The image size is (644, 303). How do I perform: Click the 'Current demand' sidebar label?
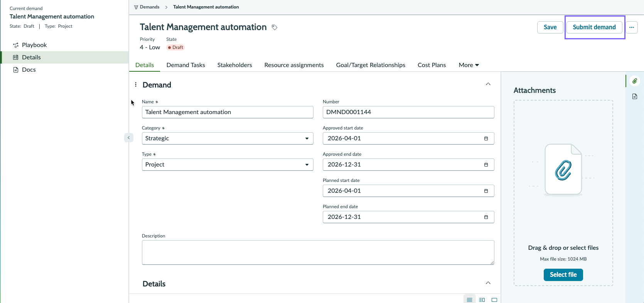(26, 8)
